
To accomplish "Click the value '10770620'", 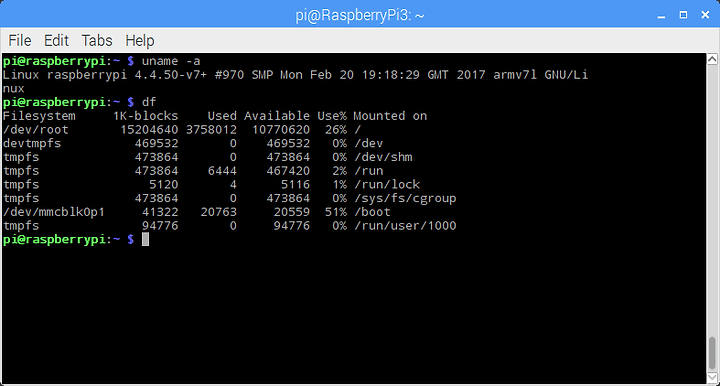I will point(281,129).
